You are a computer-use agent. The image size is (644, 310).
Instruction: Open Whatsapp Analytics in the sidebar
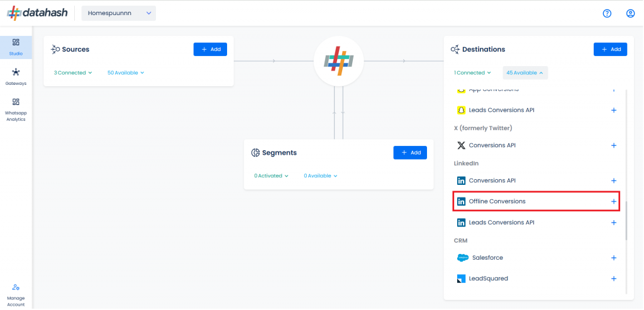(x=16, y=110)
